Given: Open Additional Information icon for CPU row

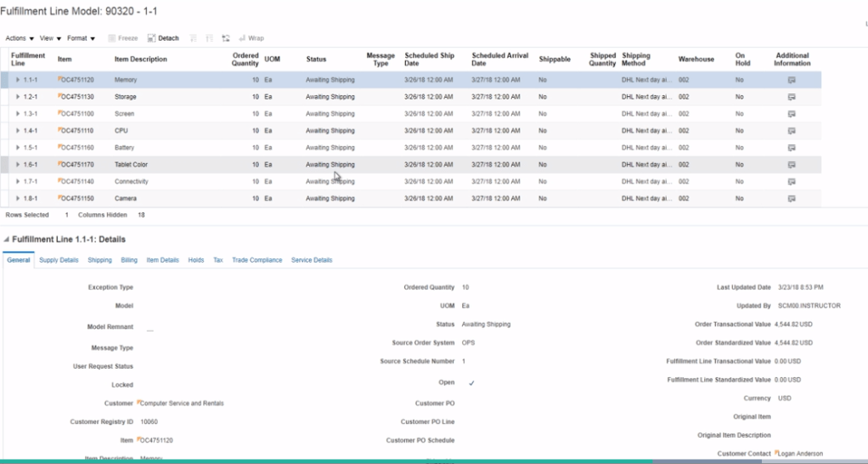Looking at the screenshot, I should coord(792,131).
